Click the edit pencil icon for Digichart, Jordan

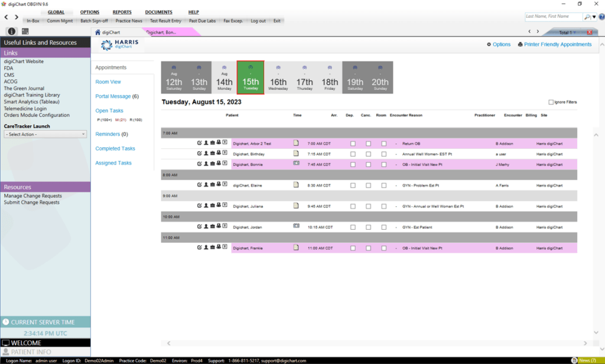point(200,226)
